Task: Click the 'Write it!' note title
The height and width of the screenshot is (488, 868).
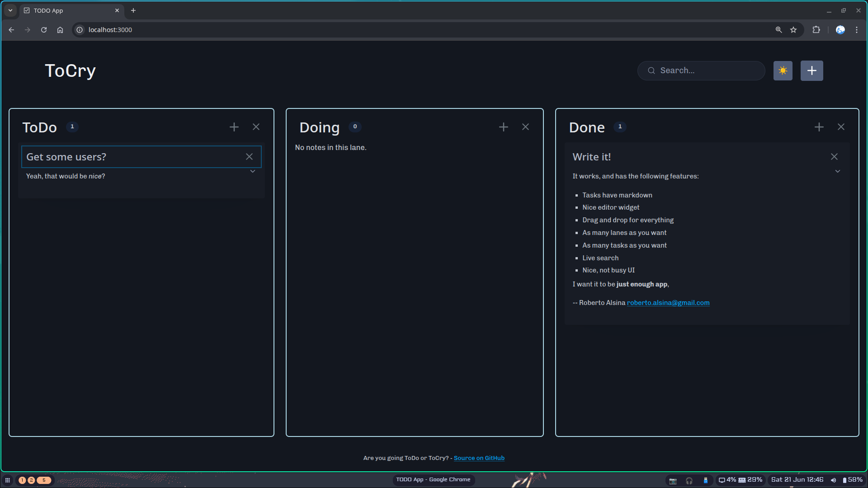Action: pos(591,157)
